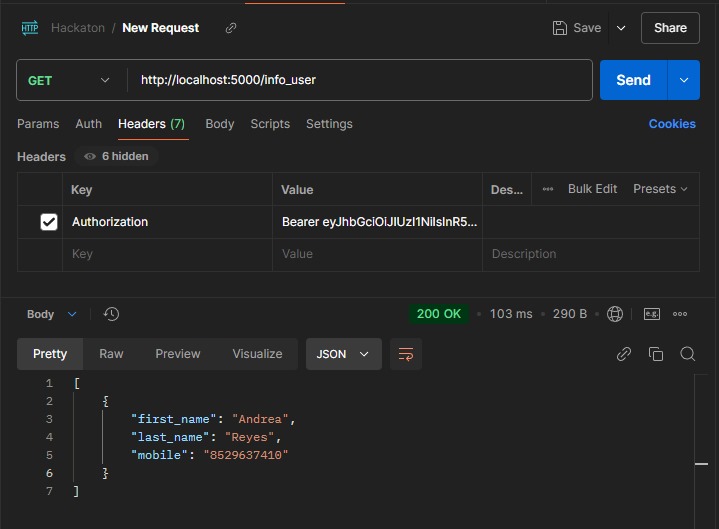Open the Cookies link

[x=672, y=124]
